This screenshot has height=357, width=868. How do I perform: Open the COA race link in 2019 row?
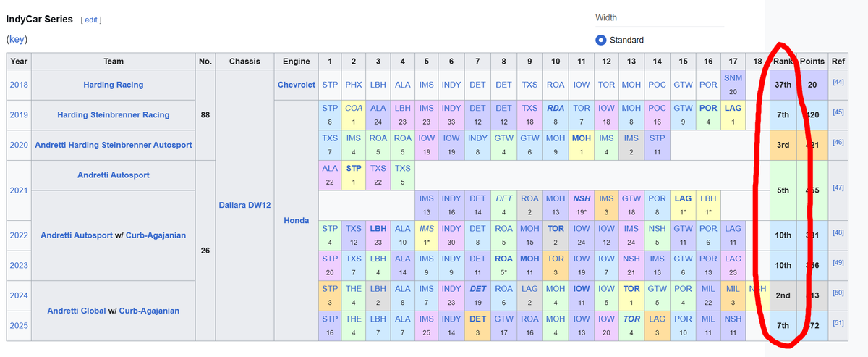click(x=354, y=107)
